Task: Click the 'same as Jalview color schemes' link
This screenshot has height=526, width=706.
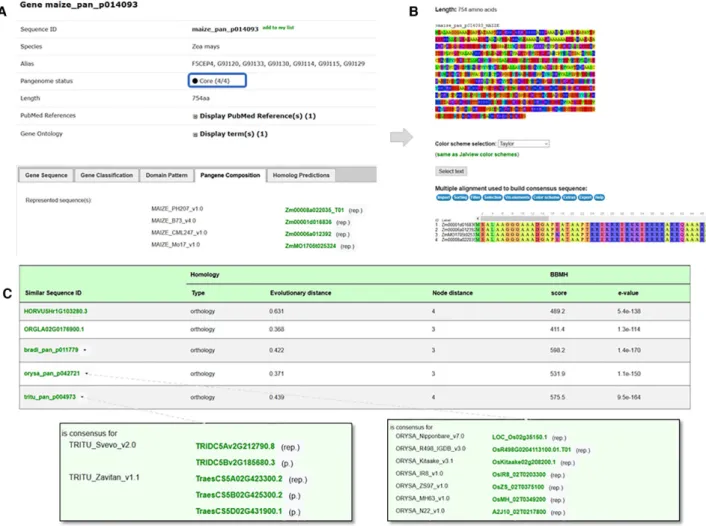Action: coord(477,154)
